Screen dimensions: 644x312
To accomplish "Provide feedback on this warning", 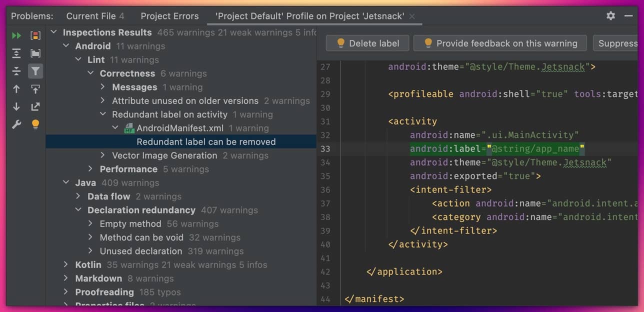I will pyautogui.click(x=499, y=43).
